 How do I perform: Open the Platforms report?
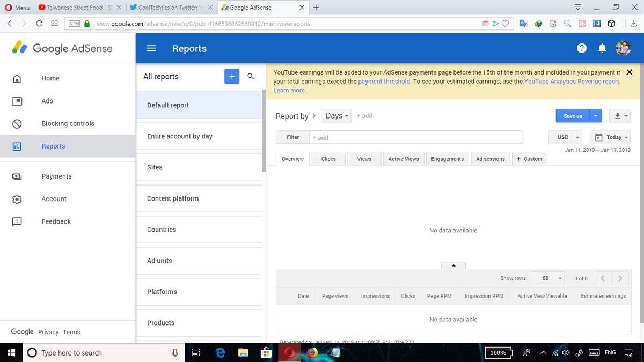pos(199,292)
